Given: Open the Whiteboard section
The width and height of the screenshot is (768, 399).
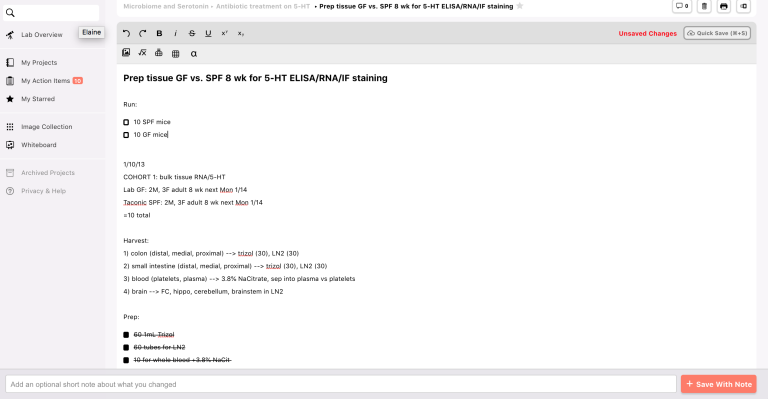Looking at the screenshot, I should click(38, 145).
